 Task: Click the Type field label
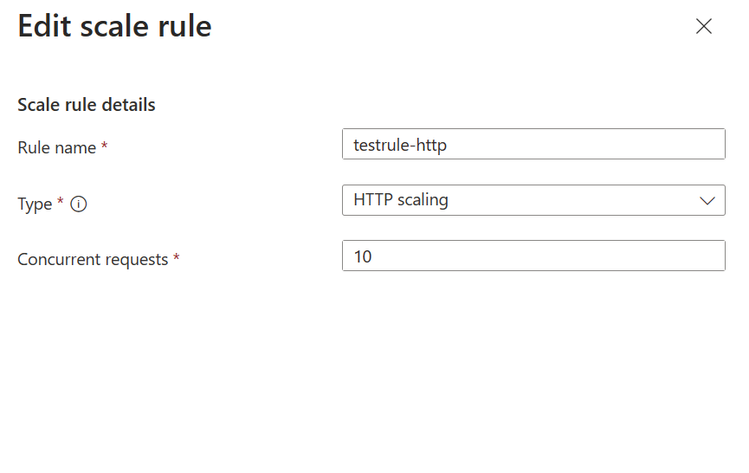coord(35,204)
